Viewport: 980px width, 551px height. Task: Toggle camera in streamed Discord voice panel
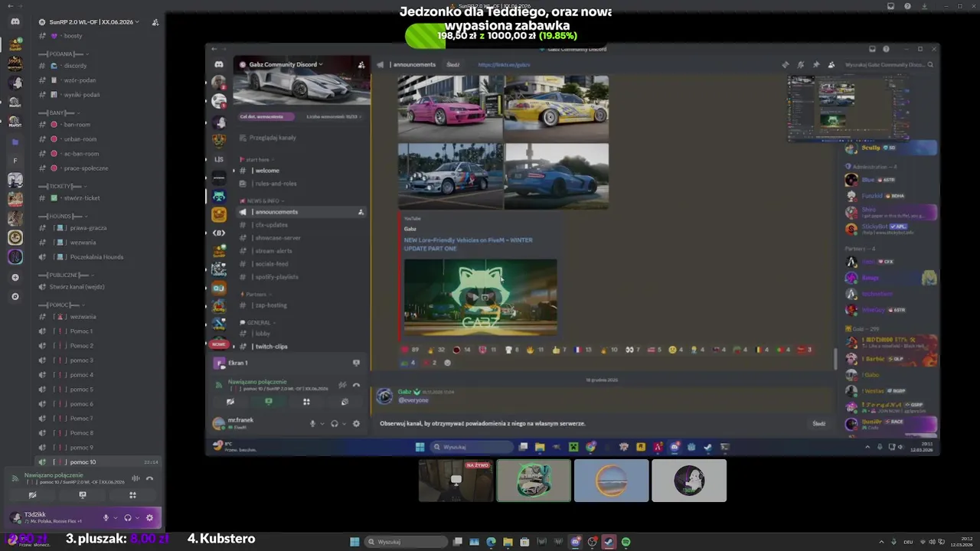[x=230, y=401]
